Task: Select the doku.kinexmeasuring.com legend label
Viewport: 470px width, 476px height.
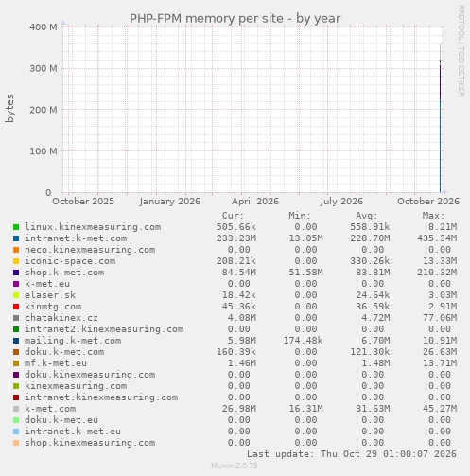Action: [90, 375]
